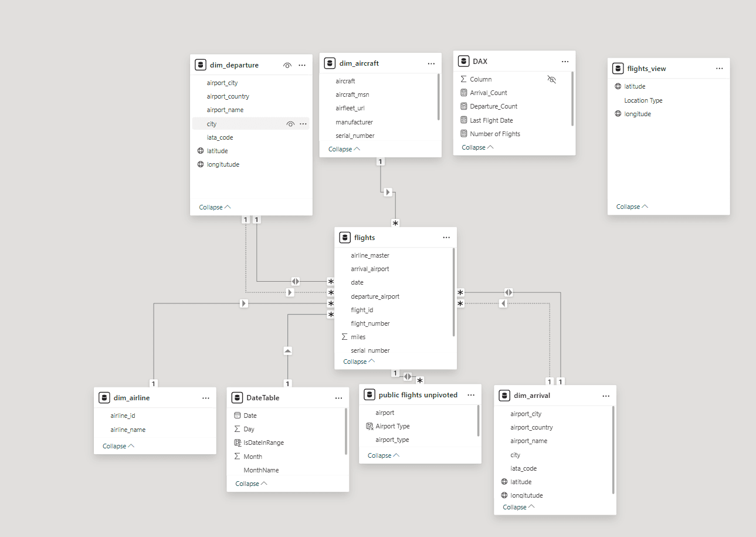Viewport: 756px width, 537px height.
Task: Click the database icon on the DAX table header
Action: coord(463,60)
